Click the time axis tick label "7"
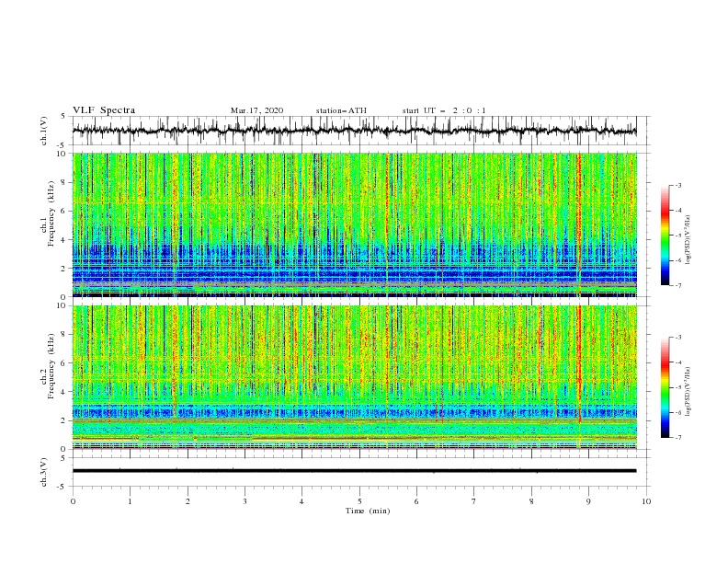The height and width of the screenshot is (563, 728). [474, 501]
